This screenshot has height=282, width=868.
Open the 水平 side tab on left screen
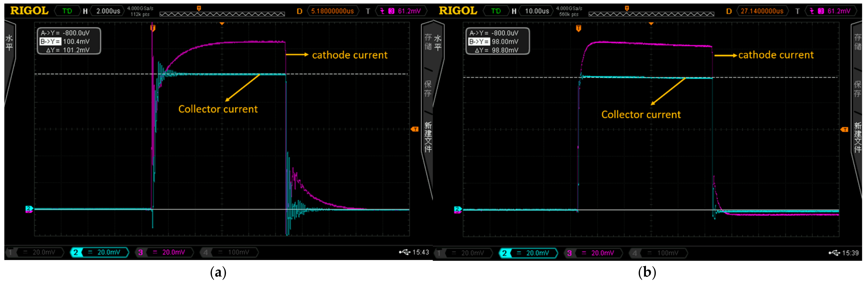(x=9, y=43)
